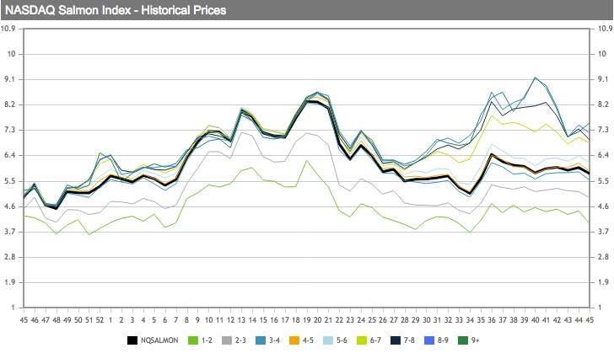Toggle the 9+ series legend label

tap(475, 340)
